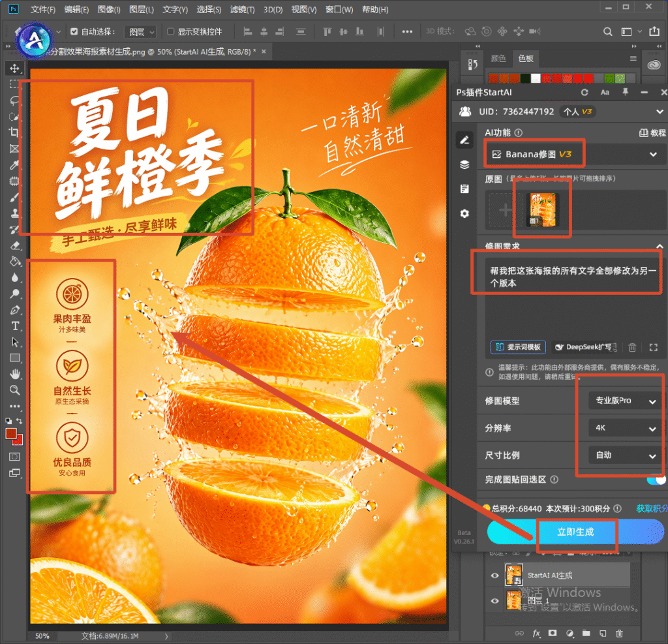Pick the white swatch in 色板
668x644 pixels.
pyautogui.click(x=536, y=78)
